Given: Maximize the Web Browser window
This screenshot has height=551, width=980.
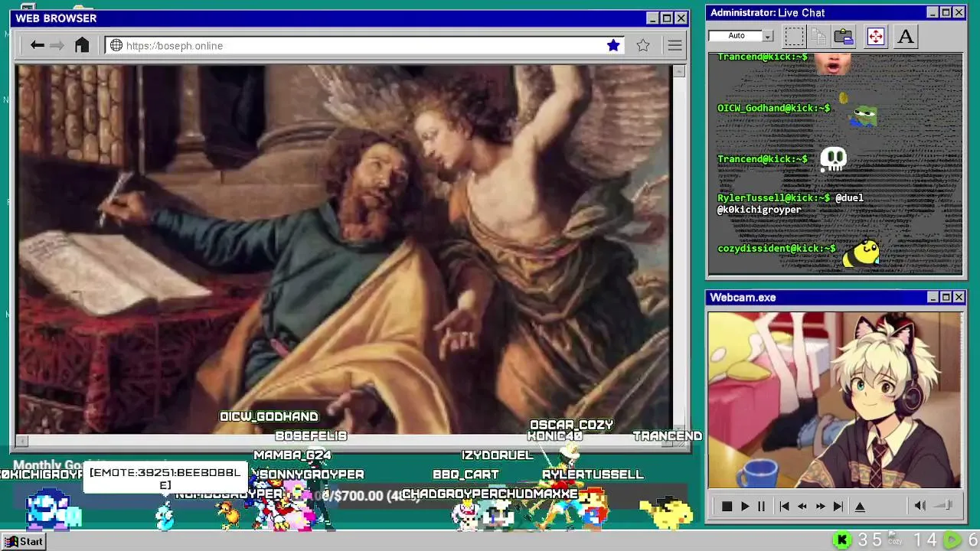Looking at the screenshot, I should pyautogui.click(x=666, y=18).
